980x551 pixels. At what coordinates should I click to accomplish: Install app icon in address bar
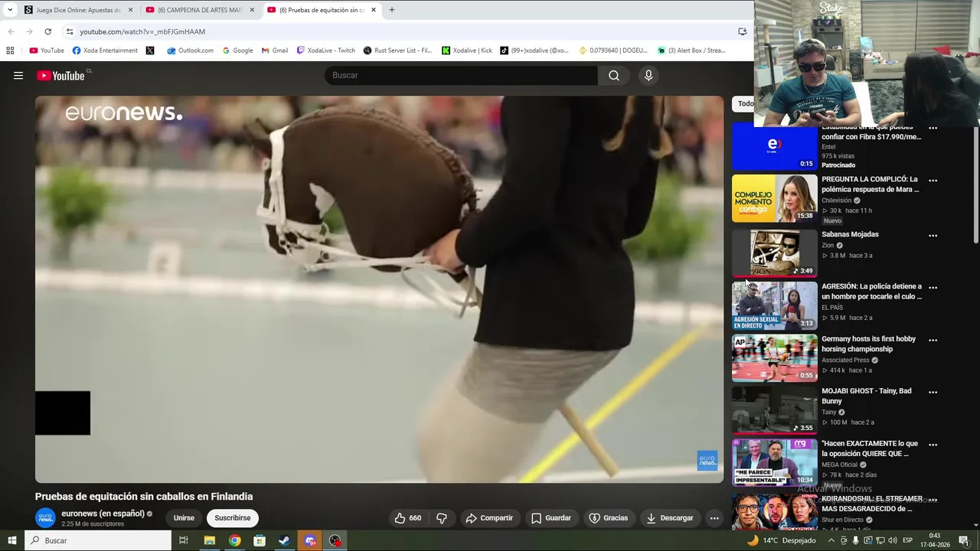pyautogui.click(x=742, y=31)
